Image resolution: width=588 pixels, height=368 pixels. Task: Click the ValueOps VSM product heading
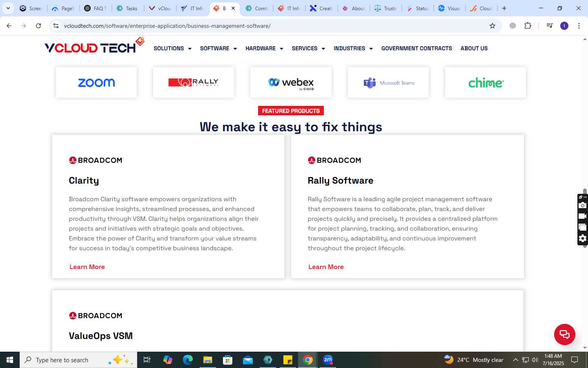101,336
